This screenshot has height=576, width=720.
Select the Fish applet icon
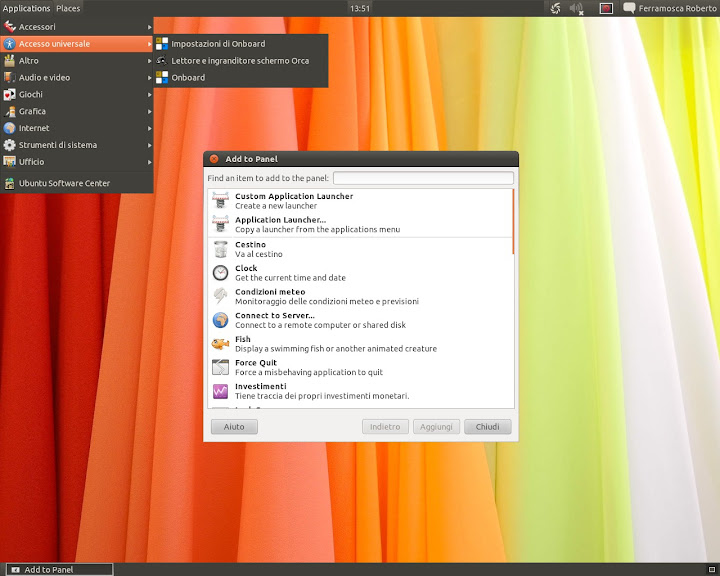220,344
